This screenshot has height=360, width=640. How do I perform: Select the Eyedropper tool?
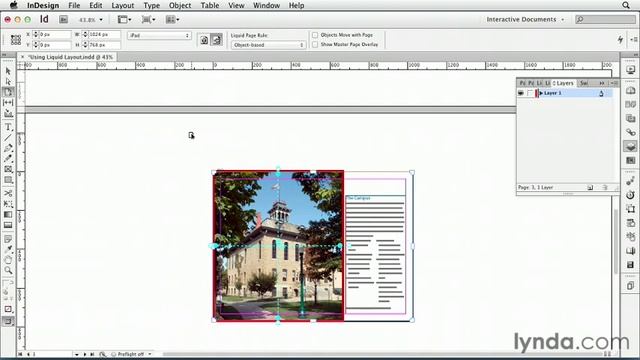(8, 249)
